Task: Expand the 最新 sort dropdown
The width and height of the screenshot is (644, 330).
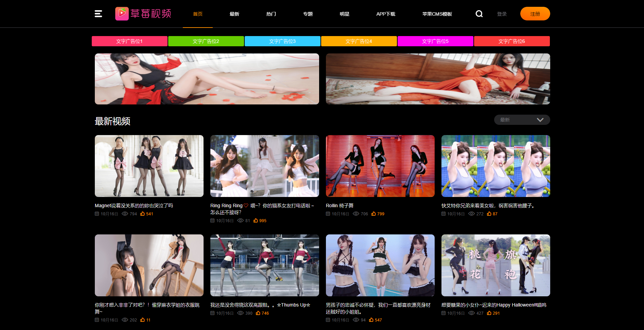Action: pyautogui.click(x=522, y=120)
